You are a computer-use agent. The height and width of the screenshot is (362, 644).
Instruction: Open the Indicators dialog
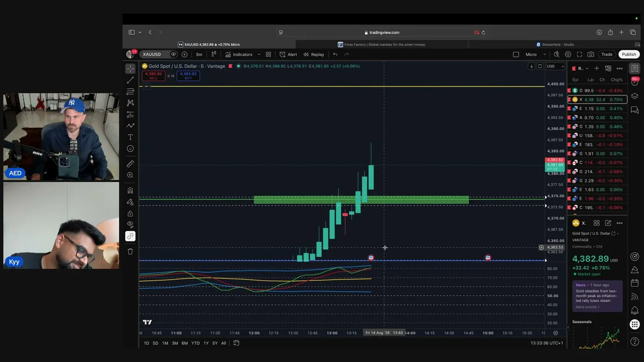click(x=239, y=54)
